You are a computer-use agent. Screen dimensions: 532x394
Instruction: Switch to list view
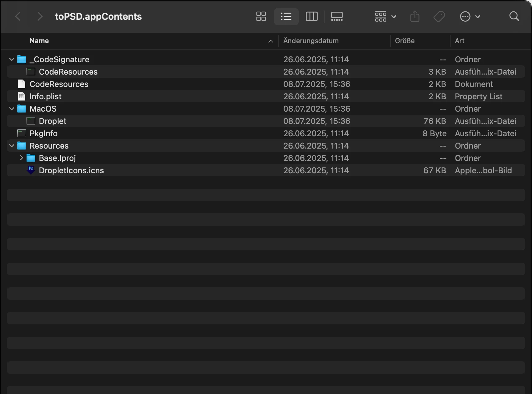coord(286,16)
